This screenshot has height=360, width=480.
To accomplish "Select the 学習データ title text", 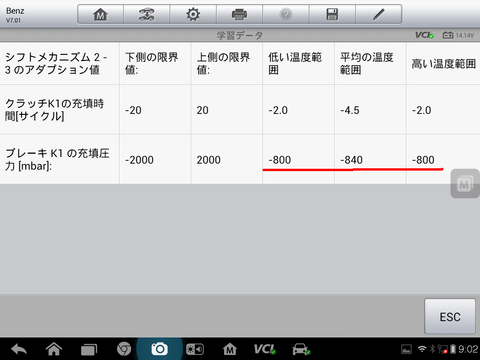I will [x=240, y=35].
